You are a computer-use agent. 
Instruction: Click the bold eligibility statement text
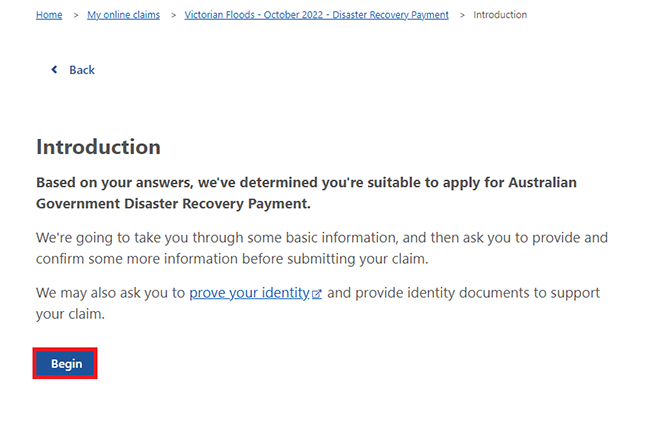pos(306,193)
